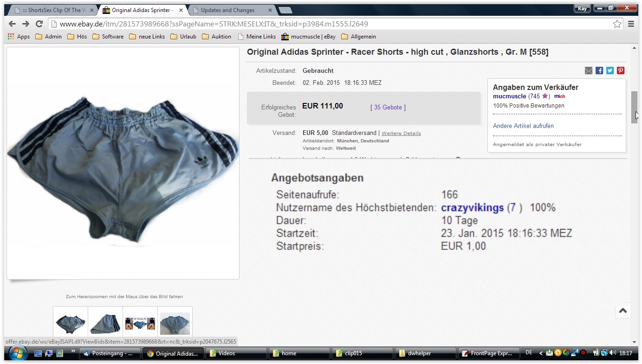
Task: Show hidden system tray icons
Action: pyautogui.click(x=541, y=353)
